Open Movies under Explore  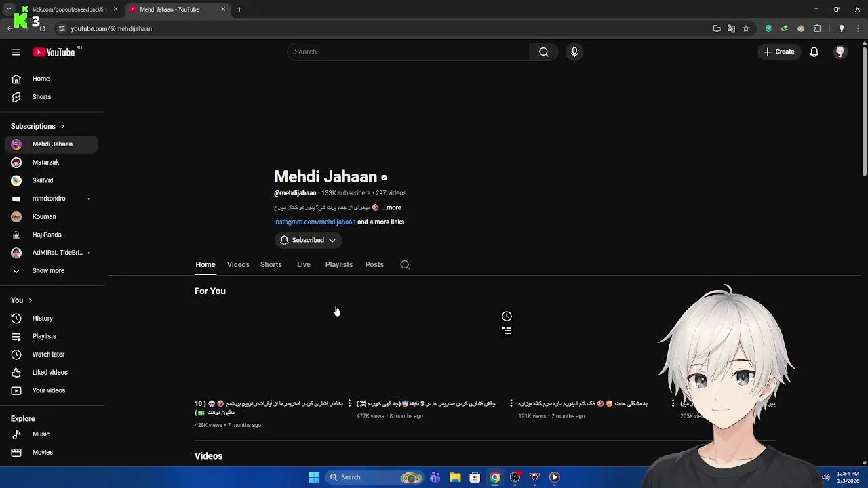pyautogui.click(x=52, y=453)
